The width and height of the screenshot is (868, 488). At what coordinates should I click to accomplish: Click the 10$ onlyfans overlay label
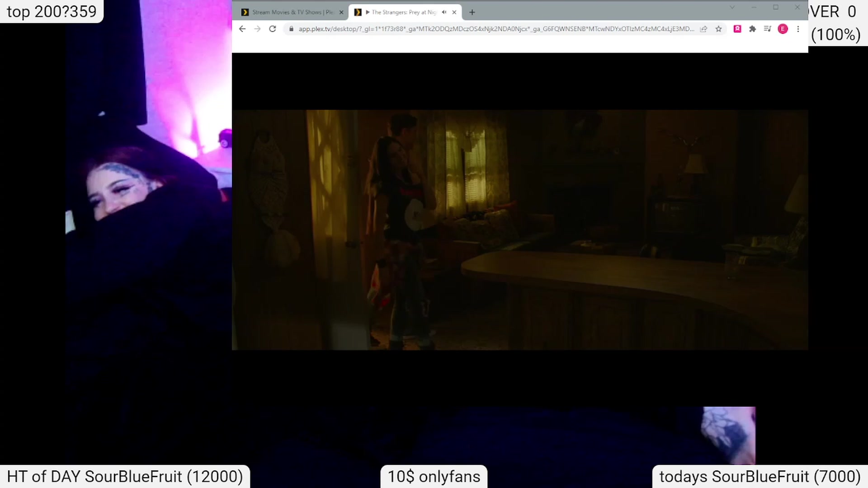434,476
